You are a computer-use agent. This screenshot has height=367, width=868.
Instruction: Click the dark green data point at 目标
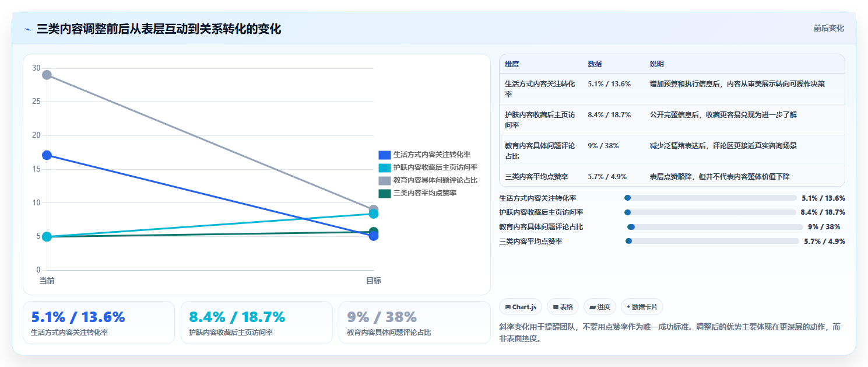[374, 231]
